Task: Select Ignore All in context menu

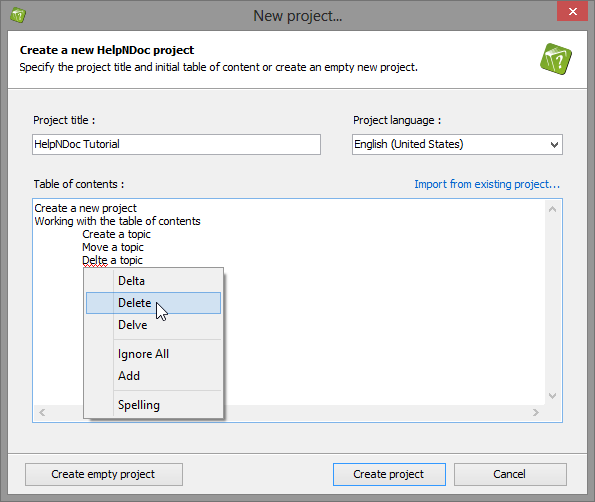Action: tap(153, 354)
